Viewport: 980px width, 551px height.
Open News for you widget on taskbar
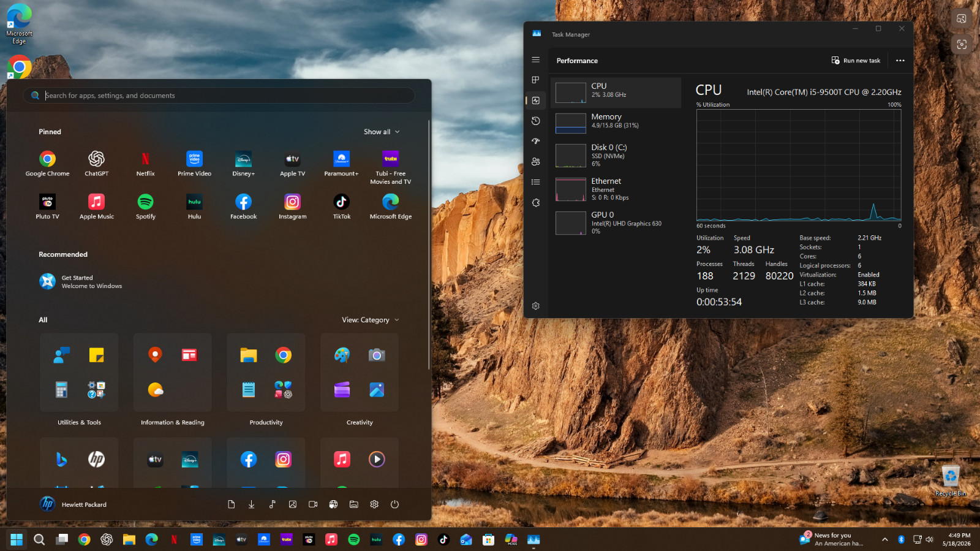point(832,539)
